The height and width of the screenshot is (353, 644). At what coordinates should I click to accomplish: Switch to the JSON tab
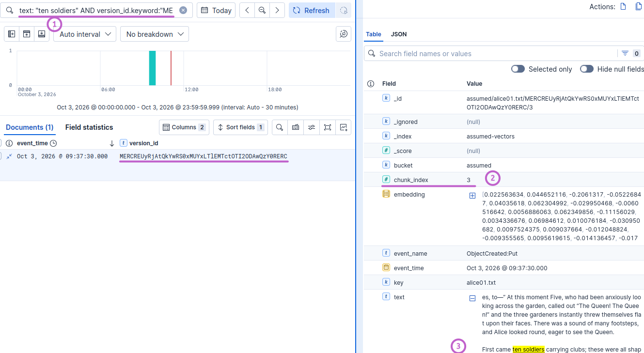399,34
